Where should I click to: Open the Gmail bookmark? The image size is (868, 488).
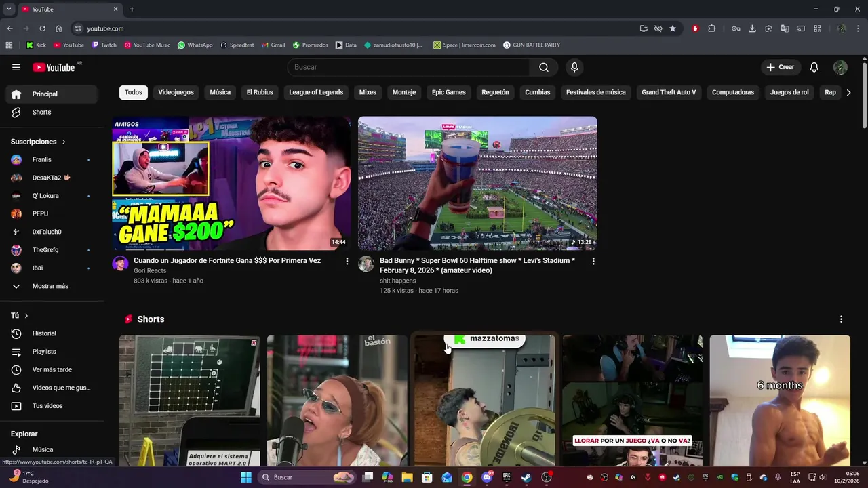tap(273, 45)
